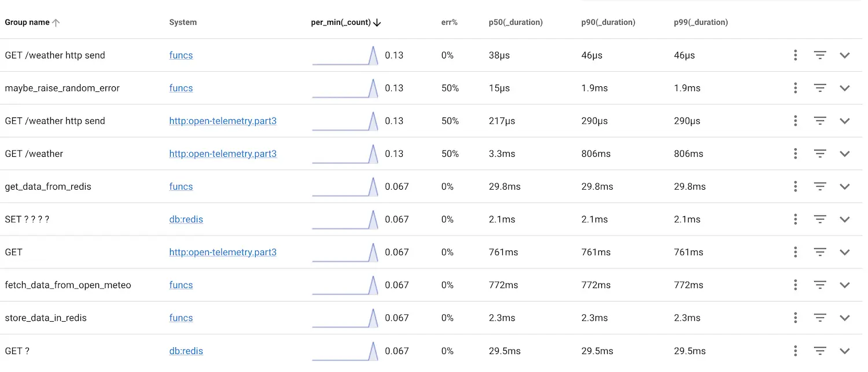
Task: Click filter icon for GET /weather row
Action: click(819, 153)
